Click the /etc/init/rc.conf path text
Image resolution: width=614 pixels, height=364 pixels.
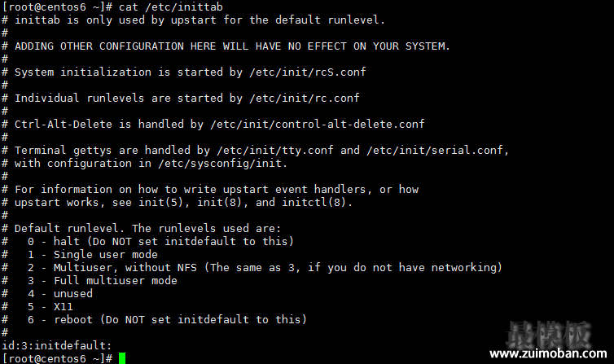click(x=305, y=98)
